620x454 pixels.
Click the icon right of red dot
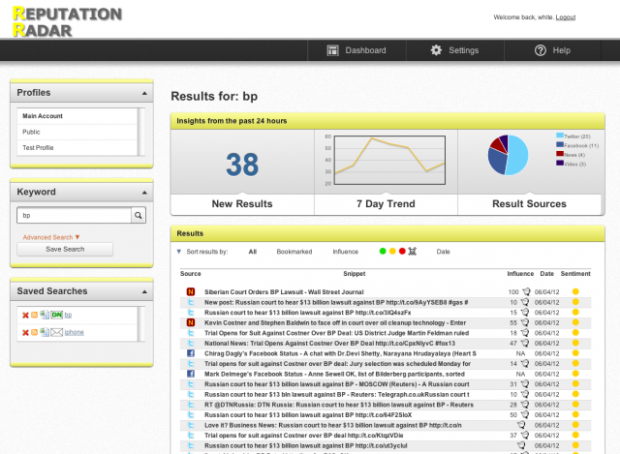tap(412, 251)
